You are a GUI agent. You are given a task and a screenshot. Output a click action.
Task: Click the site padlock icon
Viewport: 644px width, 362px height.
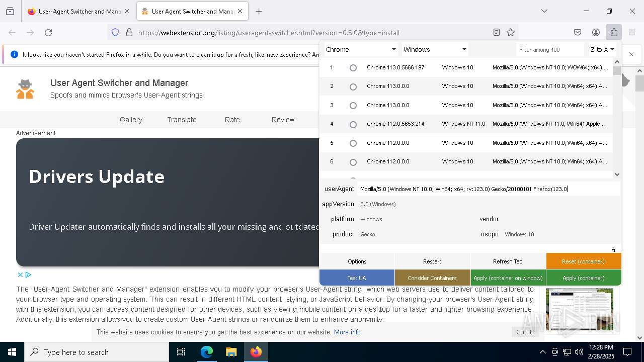tap(129, 33)
